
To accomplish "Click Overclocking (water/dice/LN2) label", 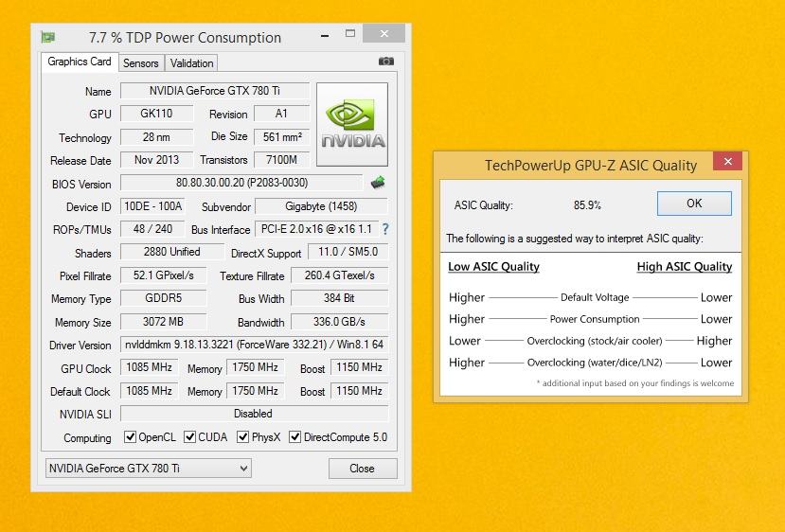I will pos(595,363).
